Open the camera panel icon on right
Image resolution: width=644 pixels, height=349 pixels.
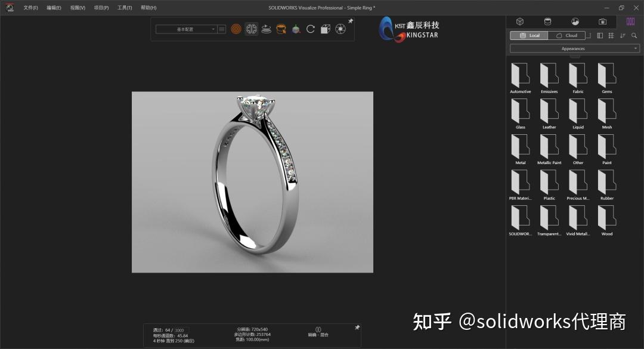tap(602, 21)
